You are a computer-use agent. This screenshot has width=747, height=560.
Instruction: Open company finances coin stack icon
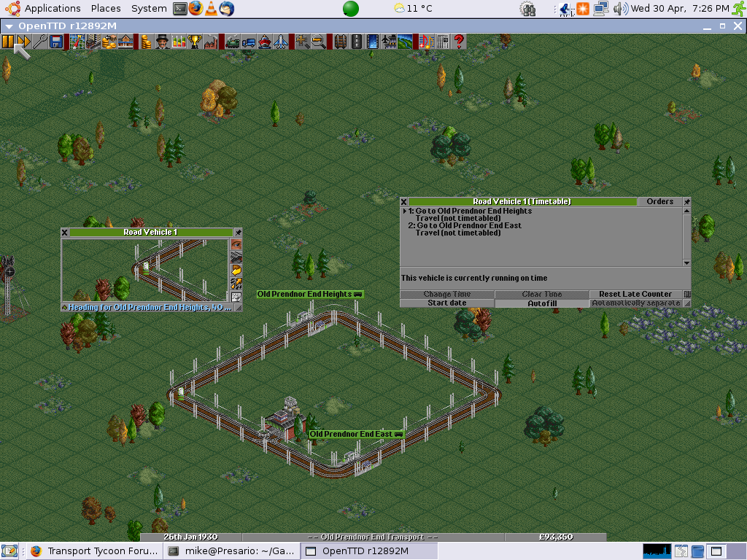[x=146, y=42]
